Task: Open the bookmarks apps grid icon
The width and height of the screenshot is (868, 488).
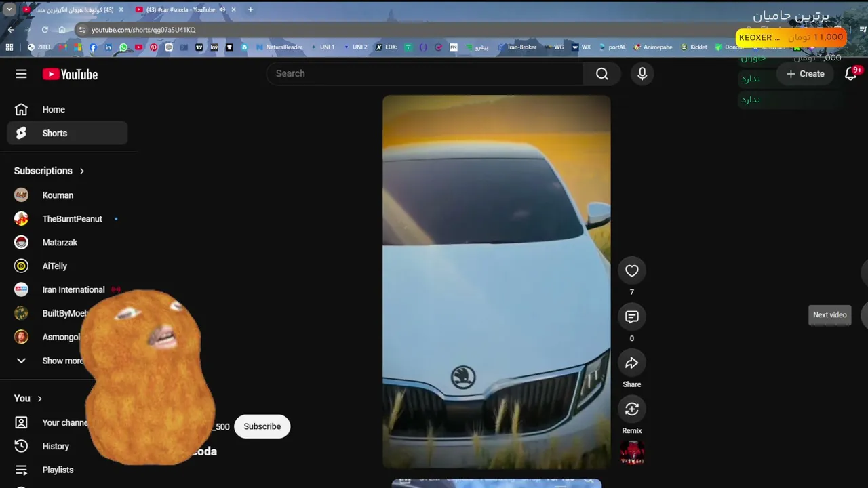Action: tap(9, 47)
